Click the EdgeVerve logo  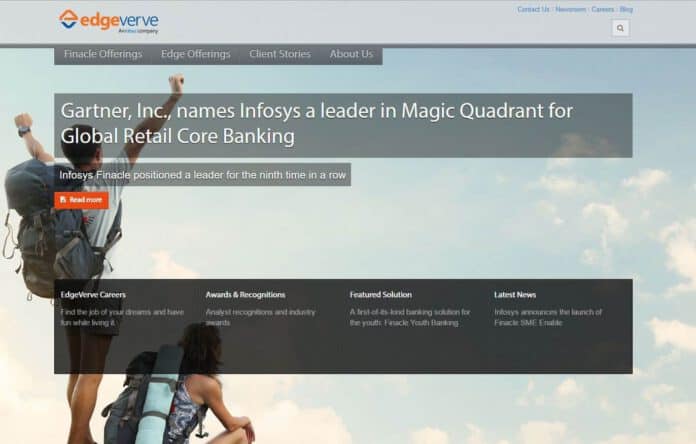coord(109,21)
